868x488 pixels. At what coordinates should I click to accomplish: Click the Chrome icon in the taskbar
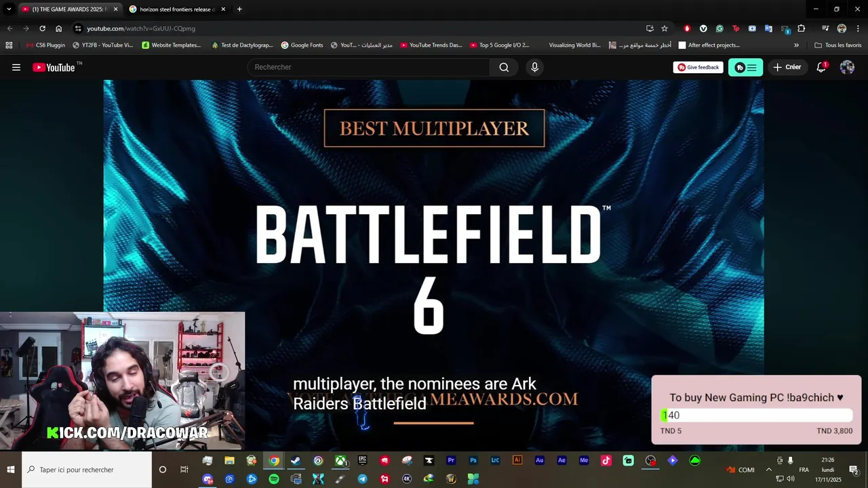(x=274, y=460)
